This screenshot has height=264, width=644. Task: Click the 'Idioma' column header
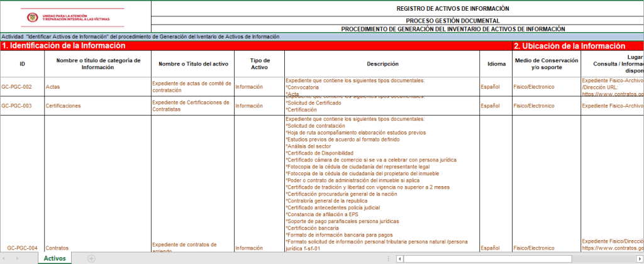click(496, 64)
